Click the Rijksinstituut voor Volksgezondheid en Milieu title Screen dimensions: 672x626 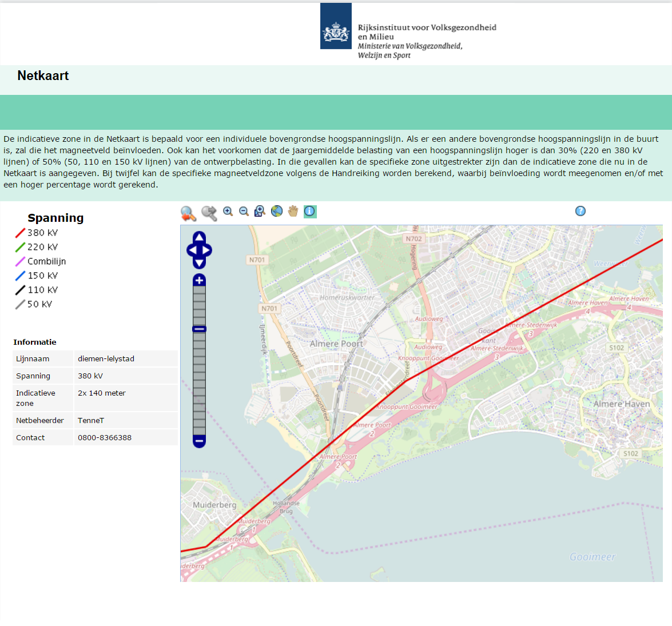tap(427, 31)
